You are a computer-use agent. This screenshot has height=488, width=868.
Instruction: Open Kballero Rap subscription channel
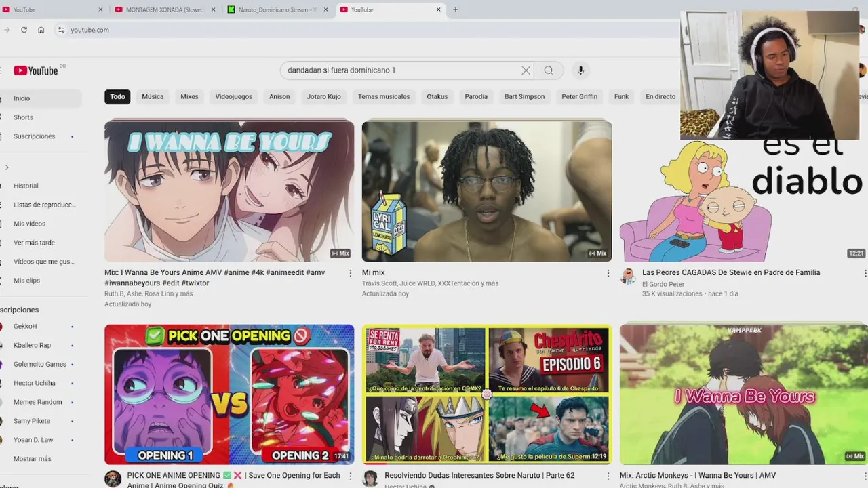pos(41,346)
